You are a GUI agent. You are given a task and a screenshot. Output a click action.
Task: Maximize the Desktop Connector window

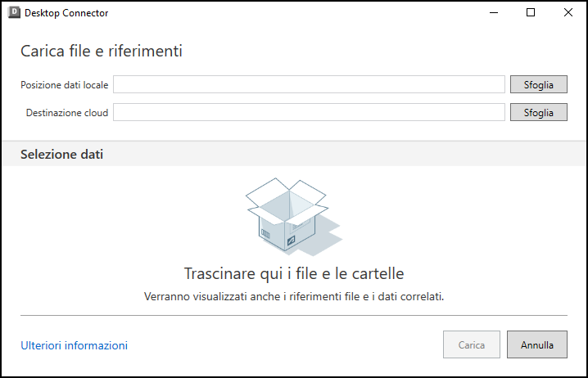coord(531,13)
